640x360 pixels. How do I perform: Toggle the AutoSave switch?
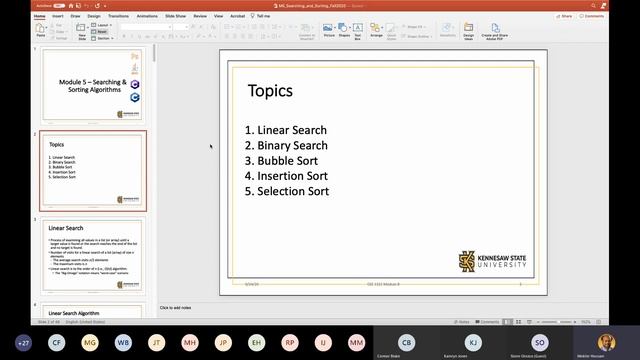pyautogui.click(x=59, y=6)
